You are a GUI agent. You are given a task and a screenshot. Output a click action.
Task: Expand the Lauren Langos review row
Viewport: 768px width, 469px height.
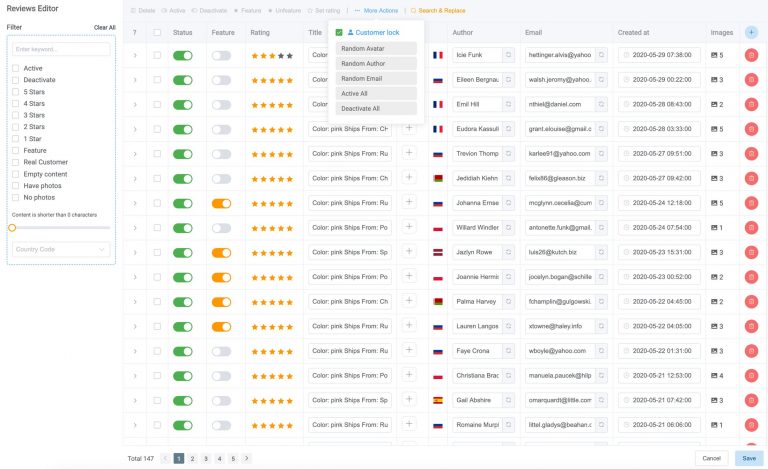pyautogui.click(x=135, y=327)
